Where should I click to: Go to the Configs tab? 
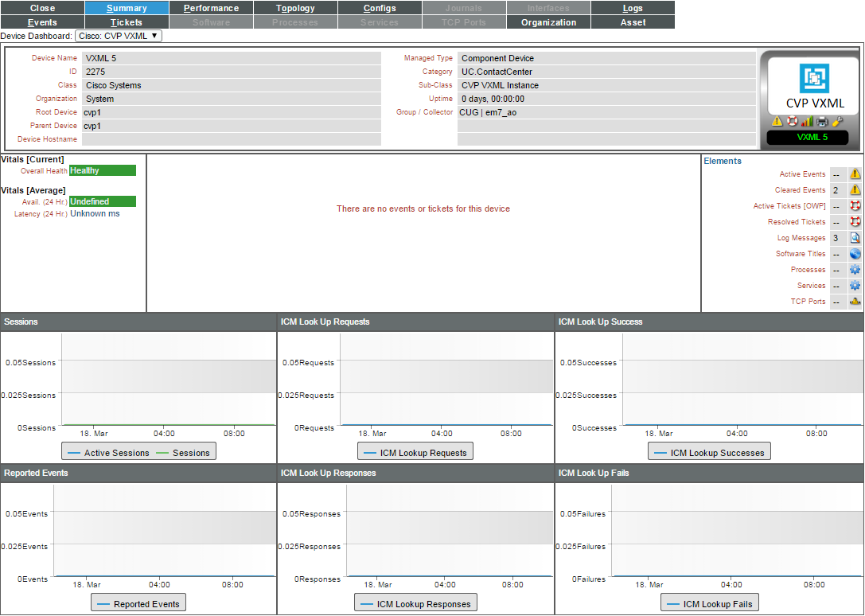(380, 8)
